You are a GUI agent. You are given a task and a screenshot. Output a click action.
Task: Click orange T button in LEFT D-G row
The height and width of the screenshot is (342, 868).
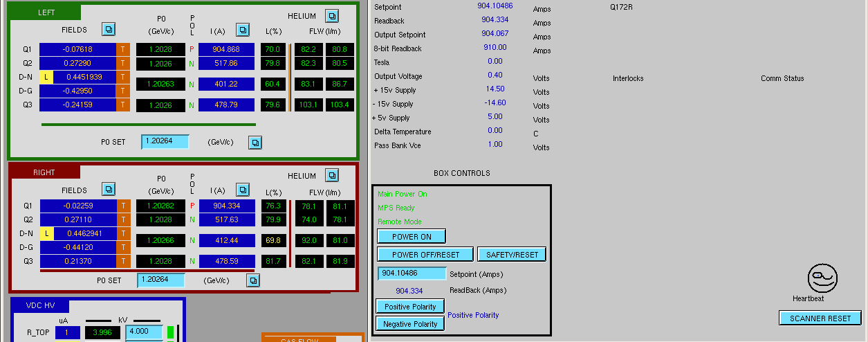point(123,91)
